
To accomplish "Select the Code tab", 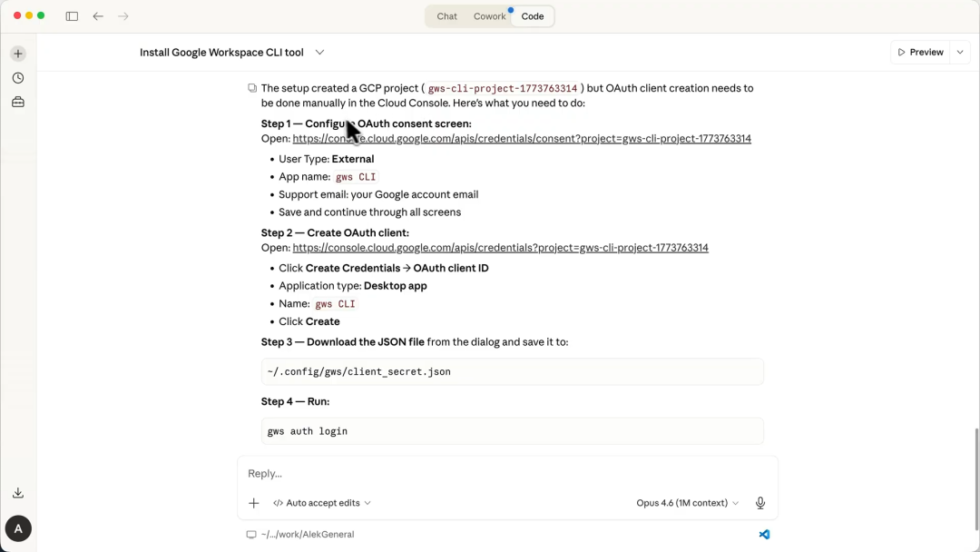I will click(x=533, y=16).
